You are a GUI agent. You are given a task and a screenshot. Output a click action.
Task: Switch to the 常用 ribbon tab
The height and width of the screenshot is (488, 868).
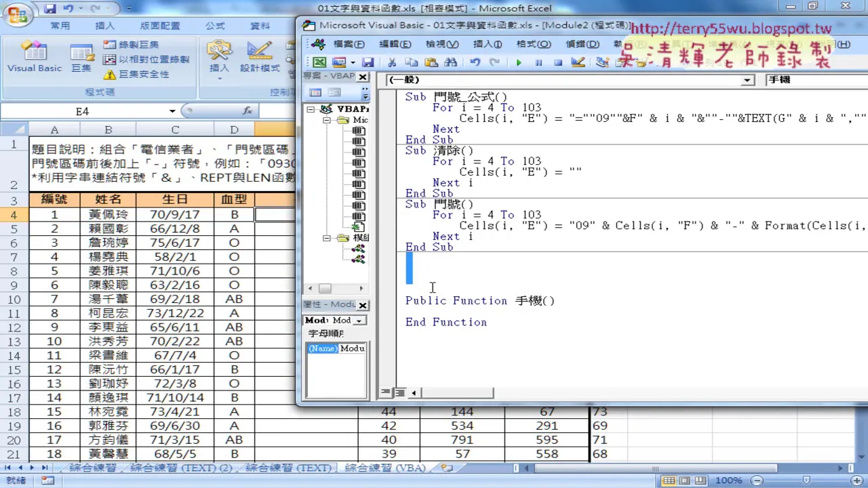pos(60,26)
